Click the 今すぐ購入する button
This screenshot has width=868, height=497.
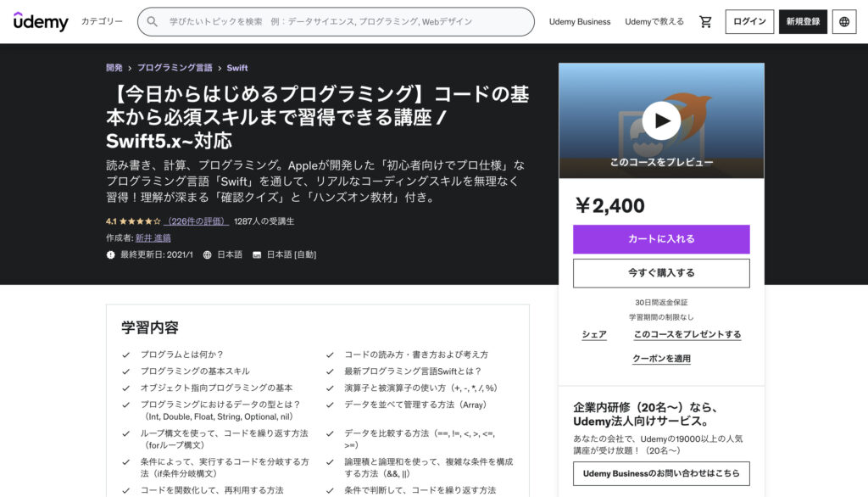coord(661,273)
